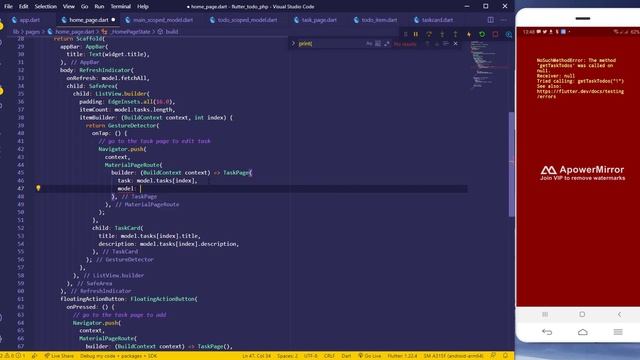Toggle Find in Selection in find widget
This screenshot has width=640, height=360.
tap(446, 43)
